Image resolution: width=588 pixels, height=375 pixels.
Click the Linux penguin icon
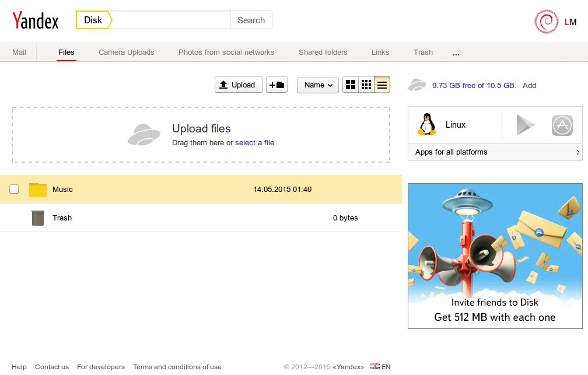(x=427, y=124)
